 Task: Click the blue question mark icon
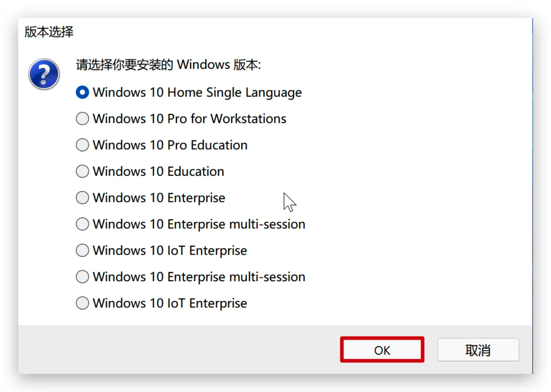(x=44, y=74)
